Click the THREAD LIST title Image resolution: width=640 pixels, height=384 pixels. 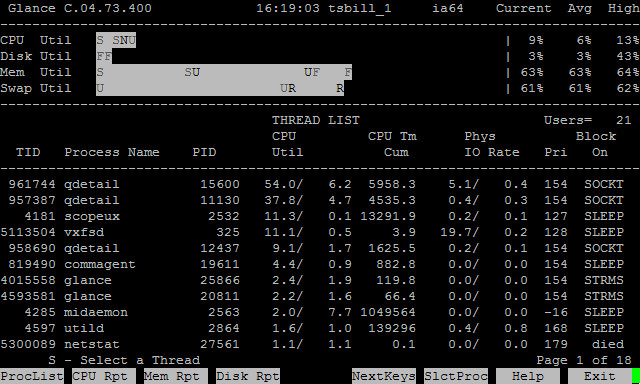point(316,120)
